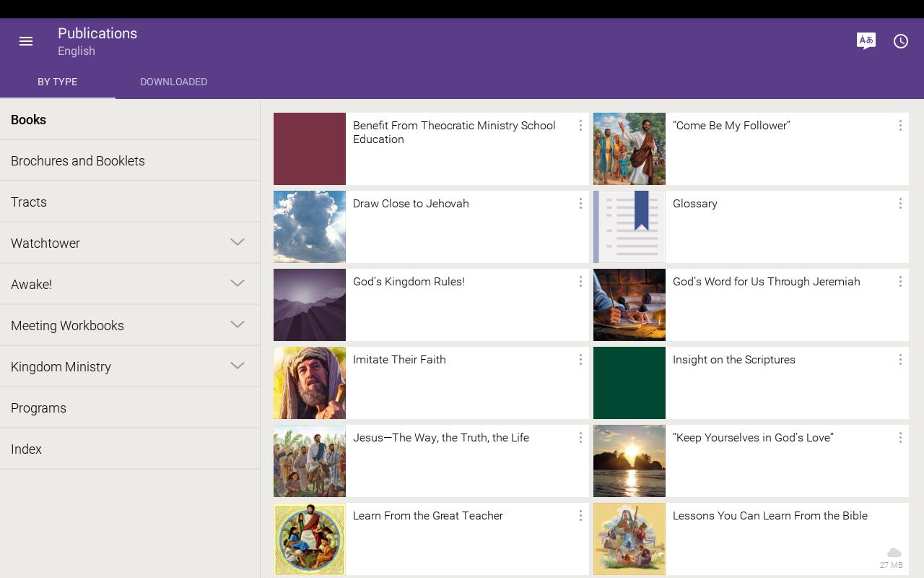Viewport: 924px width, 578px height.
Task: Open Jesus—The Way, the Truth, the Life
Action: pyautogui.click(x=440, y=438)
